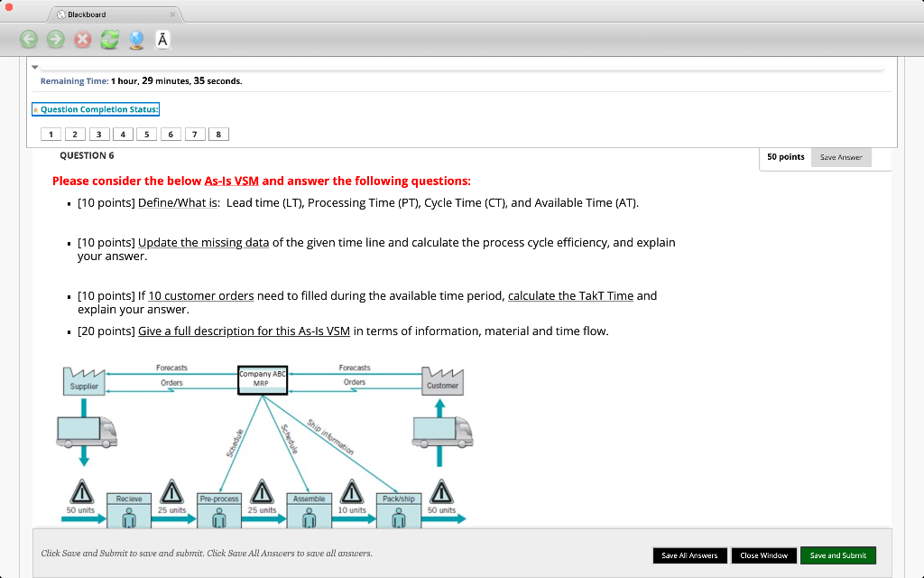The height and width of the screenshot is (578, 924).
Task: Click the Ā text size toolbar icon
Action: coord(162,40)
